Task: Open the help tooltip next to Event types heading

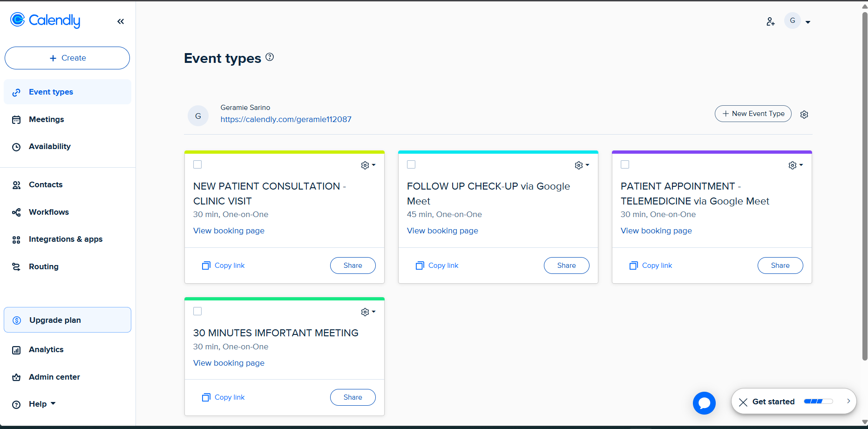Action: coord(270,57)
